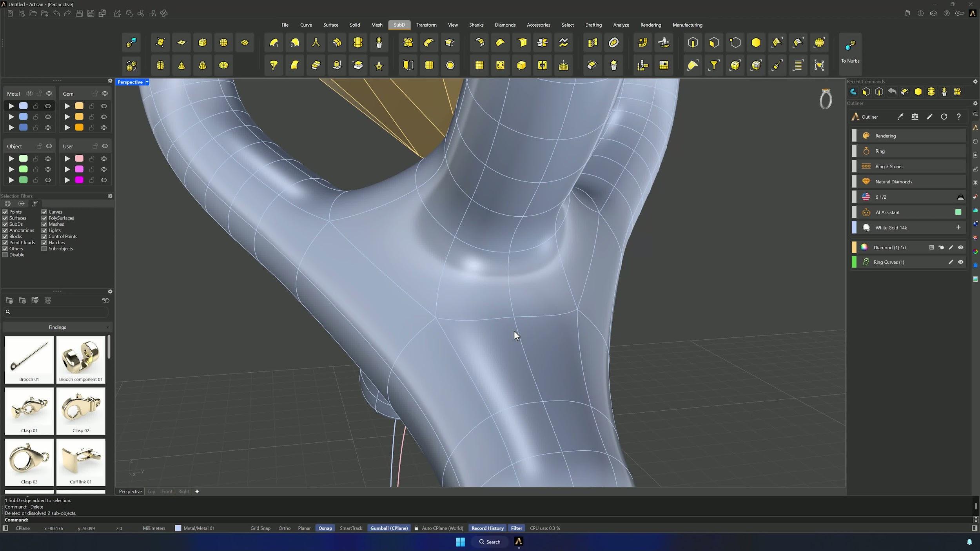Click the add-folder icon in library panel
This screenshot has height=551, width=980.
[9, 301]
